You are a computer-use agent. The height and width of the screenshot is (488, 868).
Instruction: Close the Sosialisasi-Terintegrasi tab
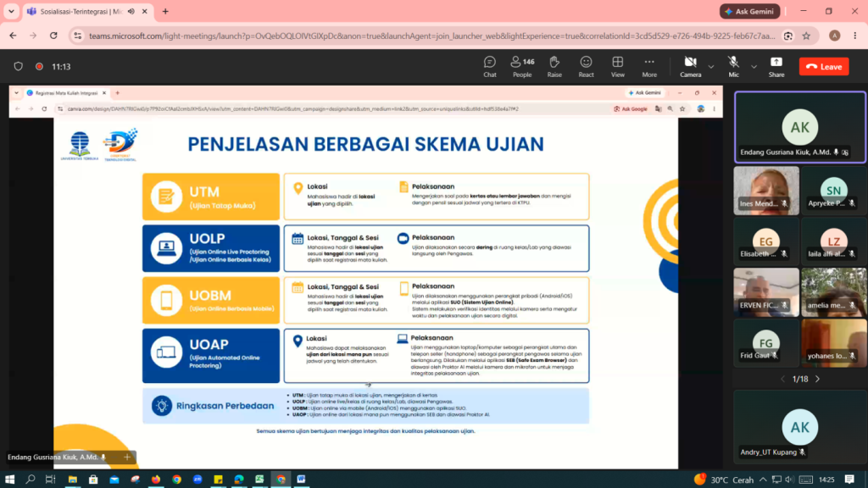144,11
